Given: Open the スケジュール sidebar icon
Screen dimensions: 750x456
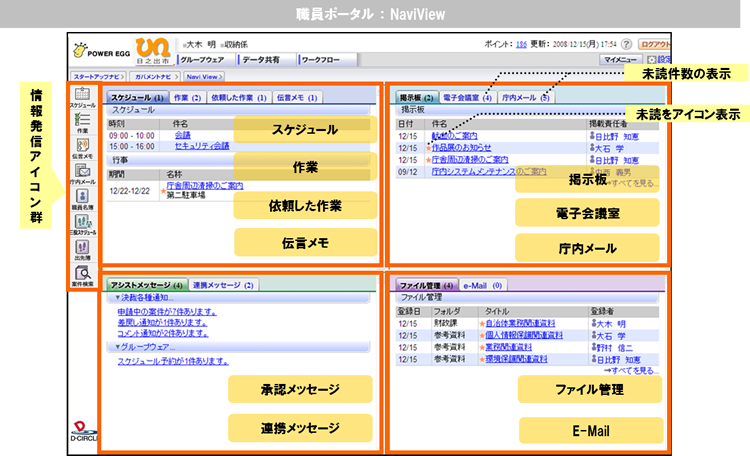Looking at the screenshot, I should coord(82,97).
